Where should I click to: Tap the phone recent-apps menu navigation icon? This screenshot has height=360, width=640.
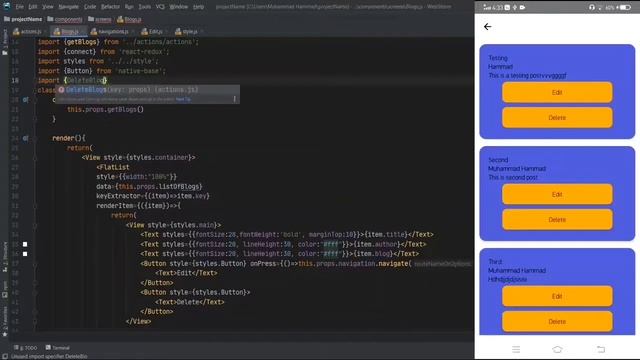tap(516, 349)
